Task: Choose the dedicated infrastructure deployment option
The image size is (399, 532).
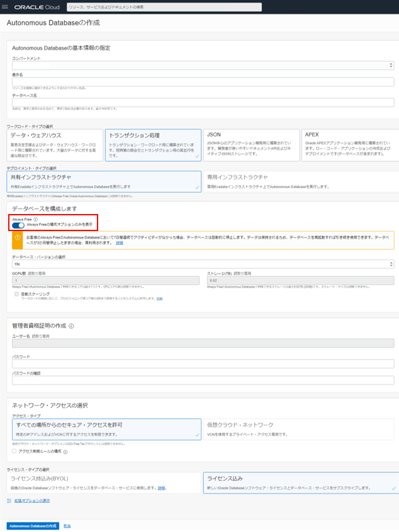Action: (301, 181)
